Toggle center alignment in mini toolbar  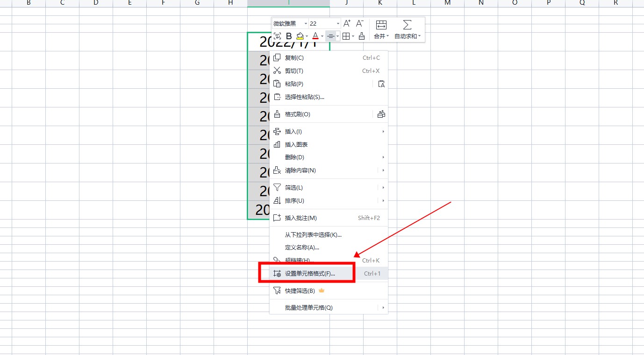point(330,36)
